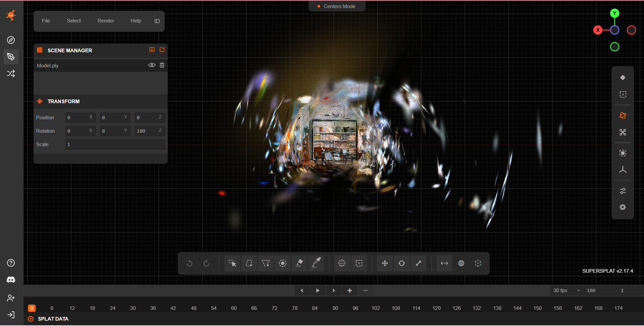
Task: Open the help question mark icon
Action: tap(11, 263)
